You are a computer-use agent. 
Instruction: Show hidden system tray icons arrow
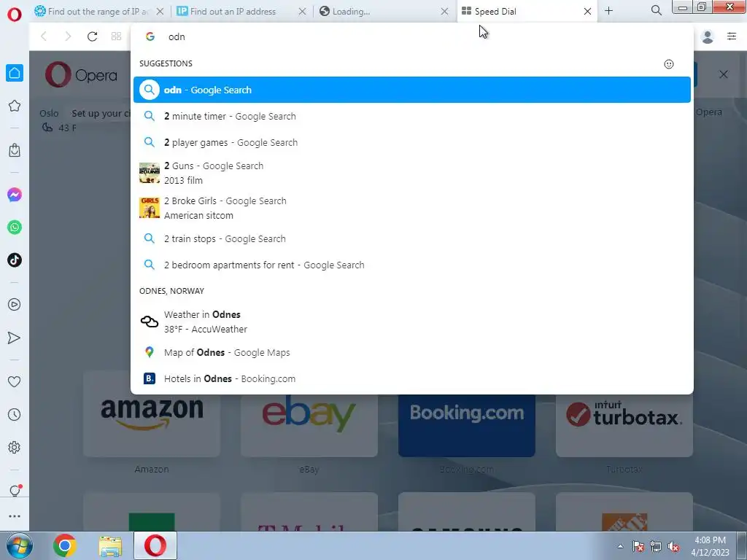point(620,546)
